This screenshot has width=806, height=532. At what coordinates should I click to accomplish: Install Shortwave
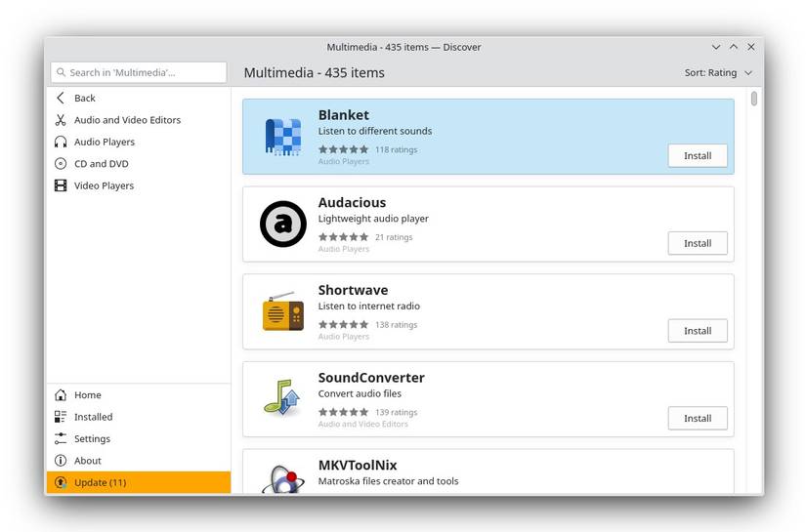[698, 331]
